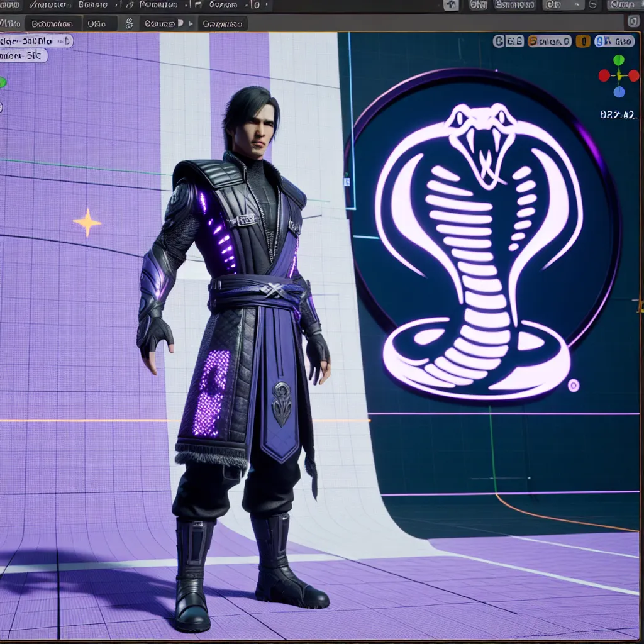Click the light gray icon button in the top bar
This screenshot has height=644, width=644.
pos(451,5)
